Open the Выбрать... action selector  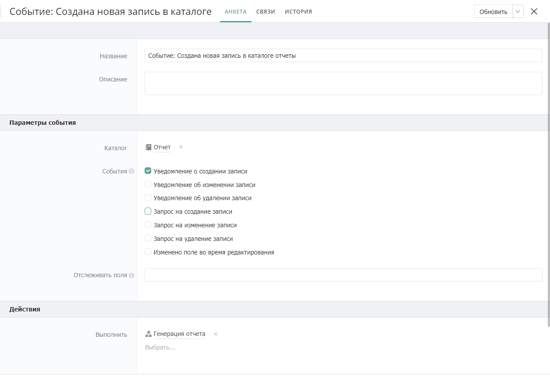click(160, 347)
